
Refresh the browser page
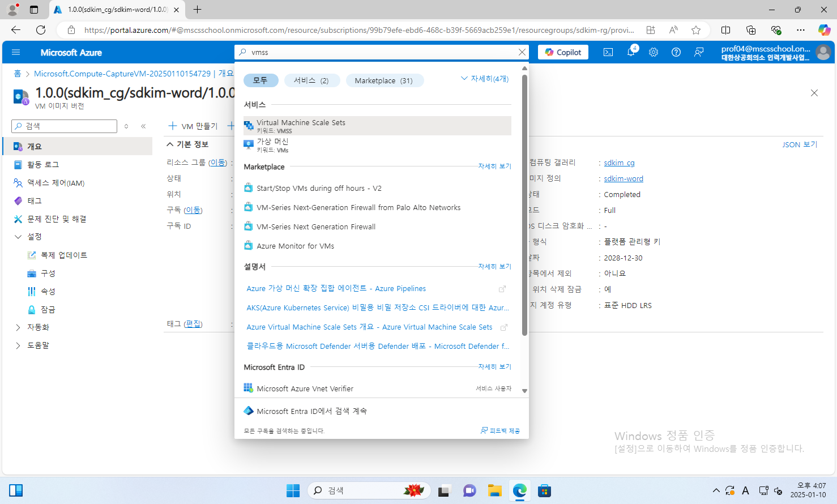pos(41,30)
